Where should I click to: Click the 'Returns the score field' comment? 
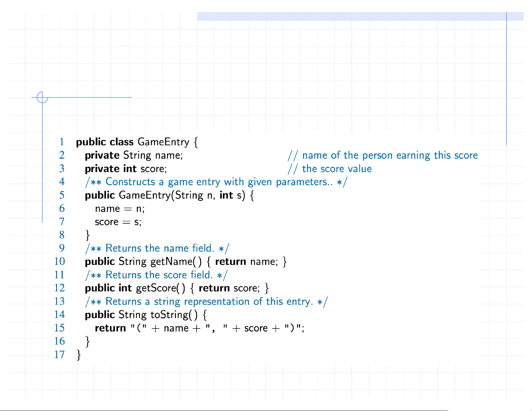pos(156,275)
